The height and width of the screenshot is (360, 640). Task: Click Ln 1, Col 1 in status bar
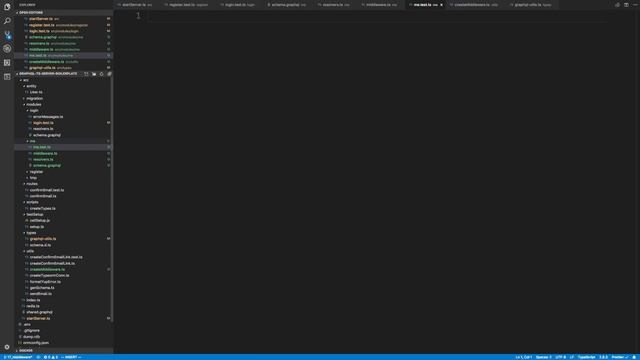[524, 357]
